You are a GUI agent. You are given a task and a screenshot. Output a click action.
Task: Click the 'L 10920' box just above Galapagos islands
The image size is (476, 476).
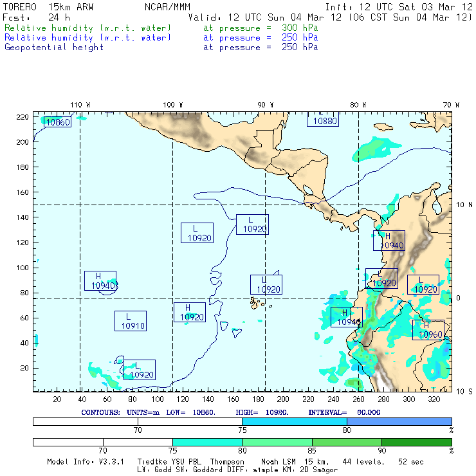click(x=266, y=285)
